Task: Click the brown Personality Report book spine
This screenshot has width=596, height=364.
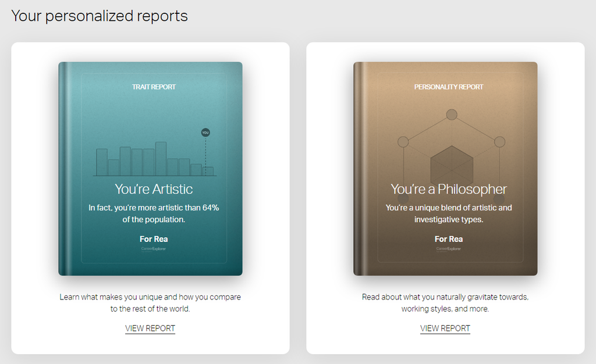Action: click(359, 169)
